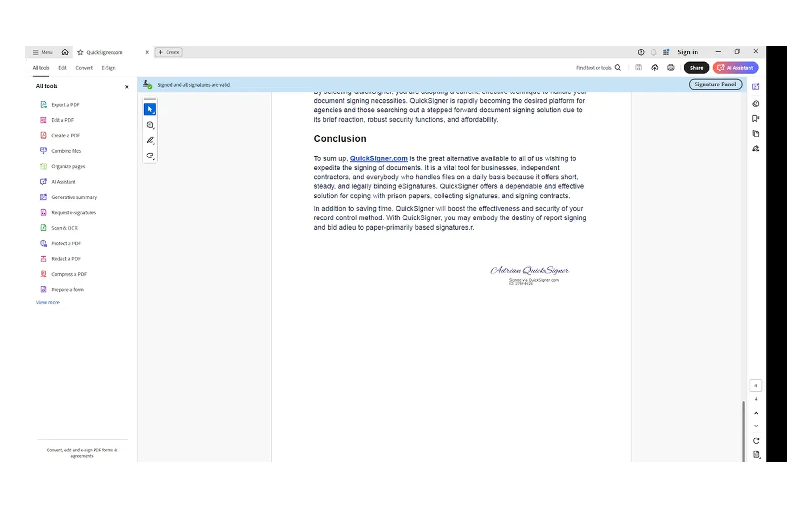
Task: Select Create a PDF tool
Action: [x=60, y=135]
